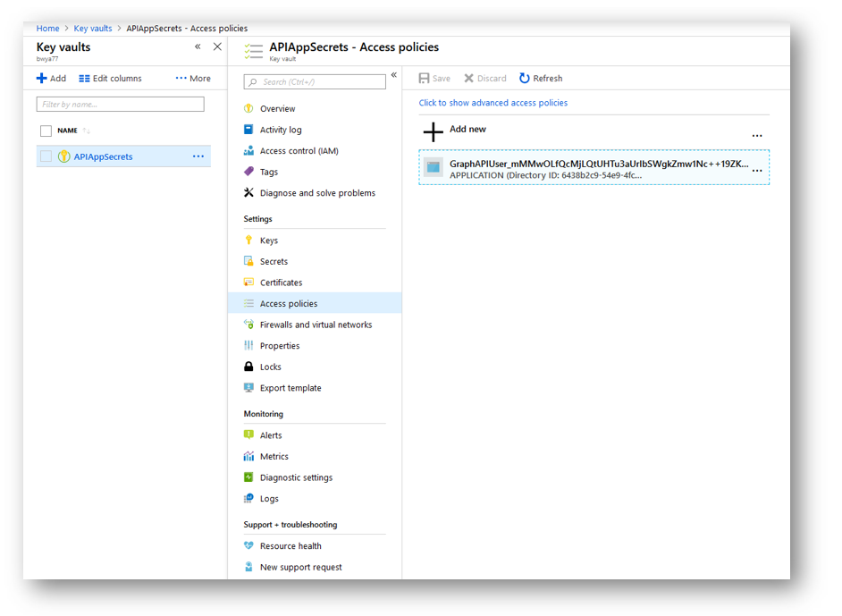Open the APIAppSecrets row ellipsis menu

(198, 156)
